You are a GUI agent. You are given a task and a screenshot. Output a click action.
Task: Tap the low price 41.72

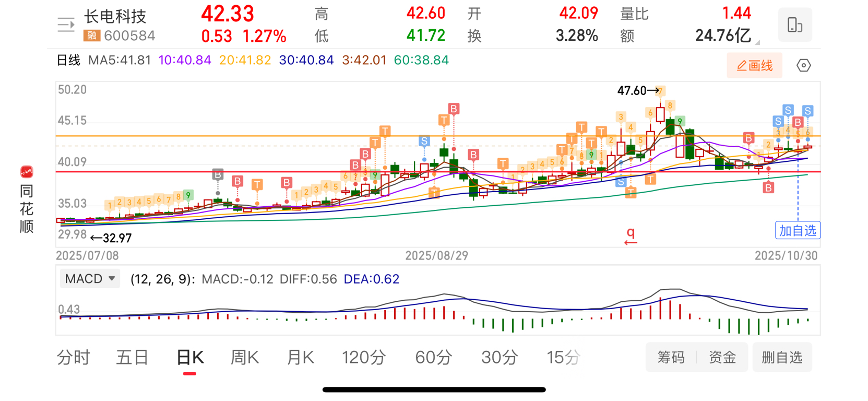pos(426,36)
